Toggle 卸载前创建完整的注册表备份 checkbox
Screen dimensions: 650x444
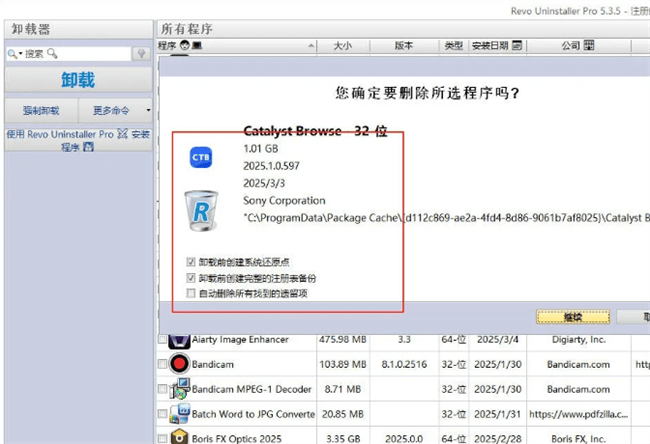(191, 278)
